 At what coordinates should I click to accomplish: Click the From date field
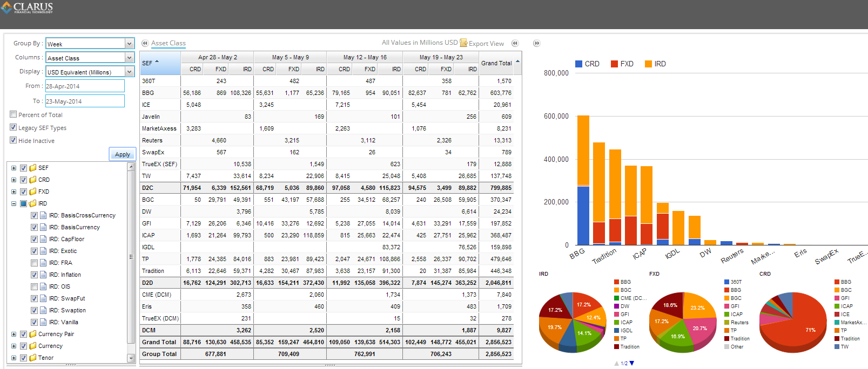(85, 86)
